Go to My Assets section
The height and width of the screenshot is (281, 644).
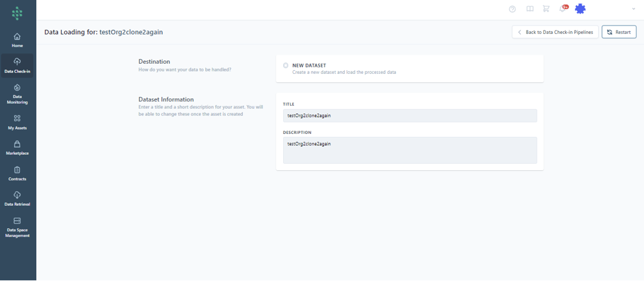tap(17, 122)
